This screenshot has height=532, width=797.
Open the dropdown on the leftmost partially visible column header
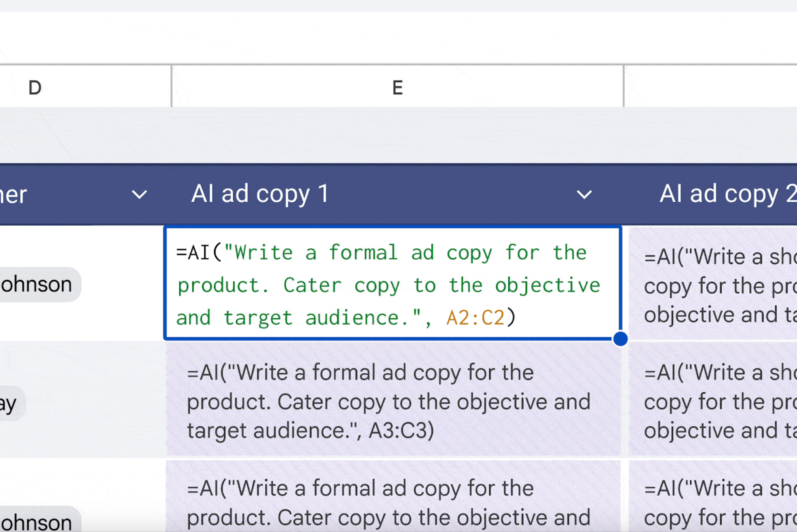coord(139,194)
